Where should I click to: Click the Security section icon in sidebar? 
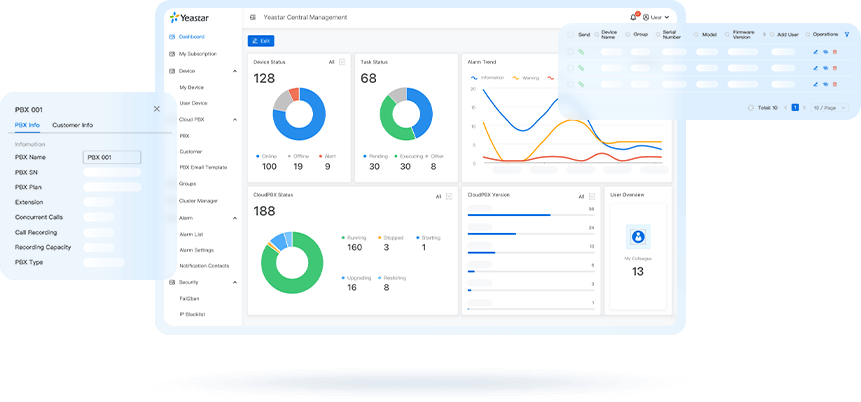tap(172, 282)
